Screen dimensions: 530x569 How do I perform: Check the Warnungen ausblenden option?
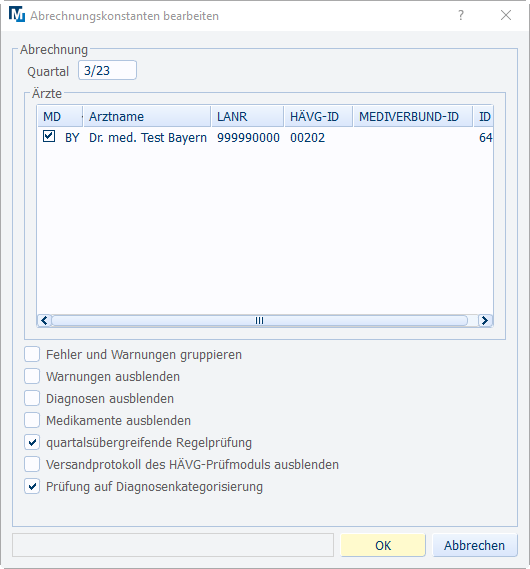coord(32,376)
